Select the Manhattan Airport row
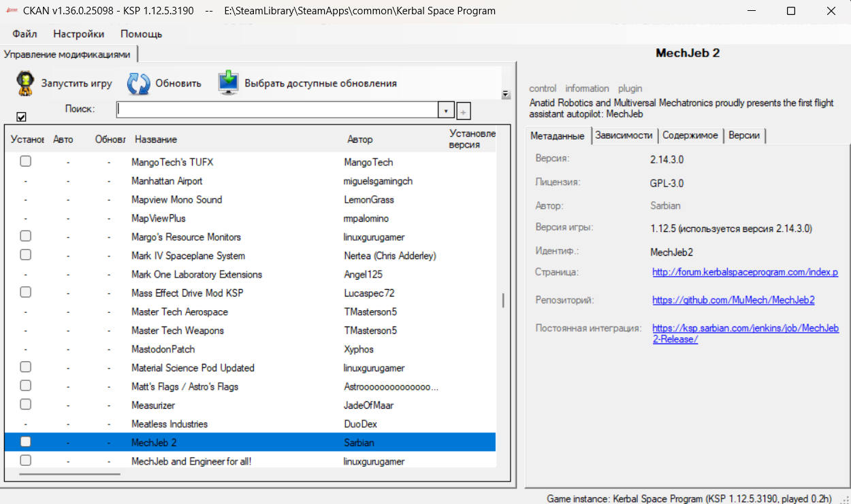 (250, 181)
